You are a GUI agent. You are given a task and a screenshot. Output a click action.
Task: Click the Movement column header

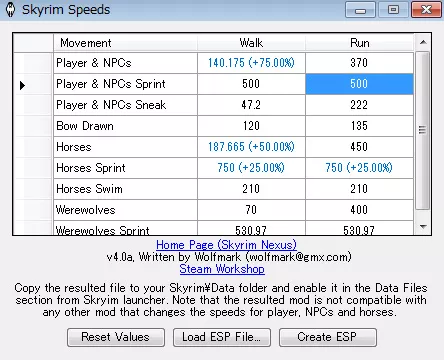coord(125,43)
